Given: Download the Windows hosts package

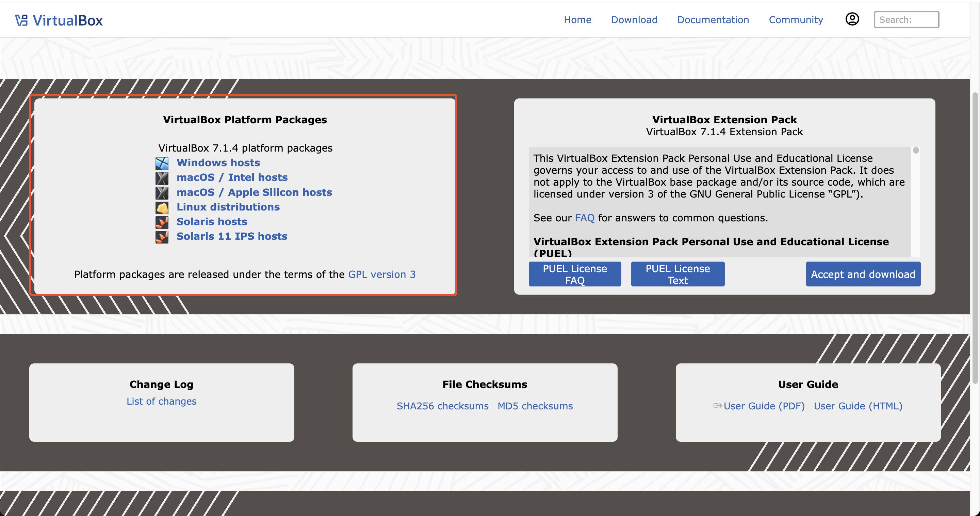Looking at the screenshot, I should click(x=218, y=162).
